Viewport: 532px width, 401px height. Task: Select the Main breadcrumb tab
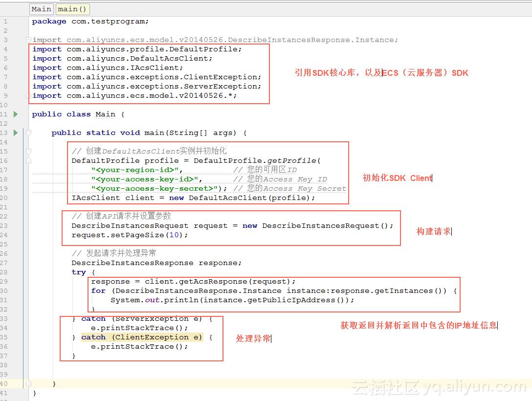41,9
